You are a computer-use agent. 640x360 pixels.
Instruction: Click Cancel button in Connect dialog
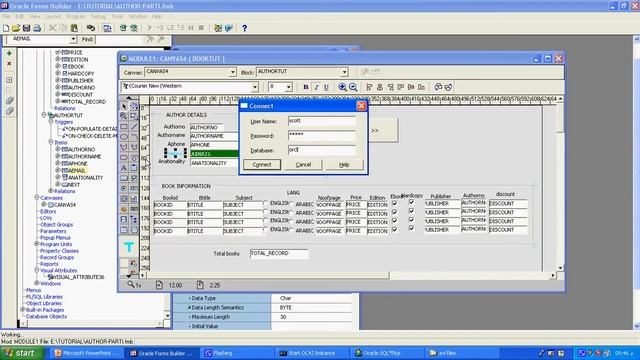(x=303, y=164)
